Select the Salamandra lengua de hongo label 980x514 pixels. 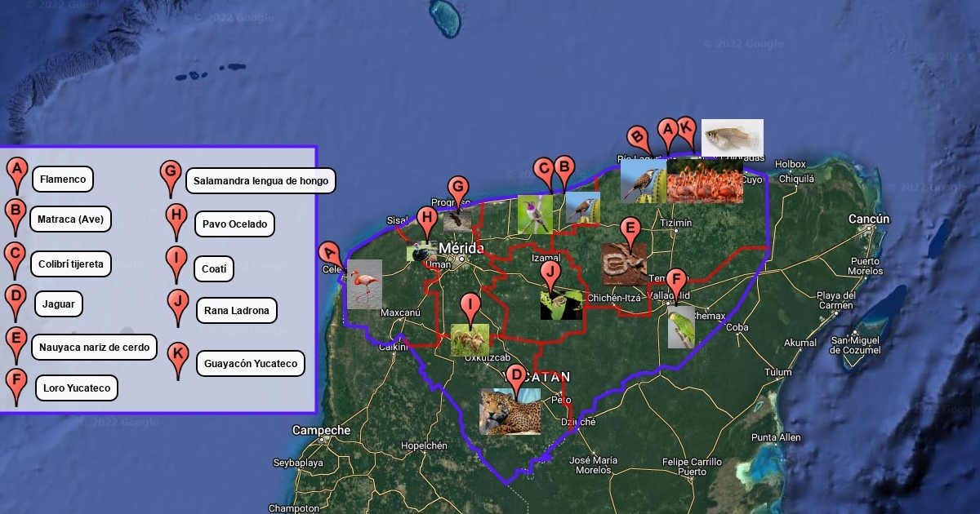tap(261, 180)
